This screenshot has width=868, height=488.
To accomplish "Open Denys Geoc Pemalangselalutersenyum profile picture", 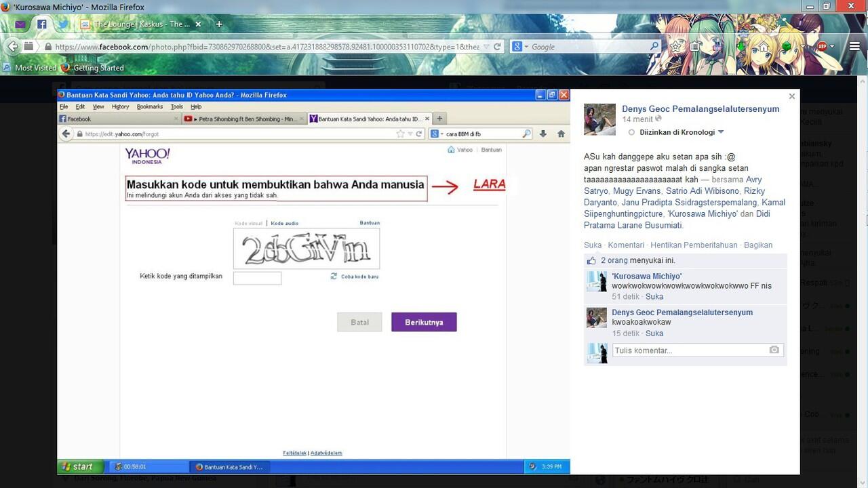I will click(599, 119).
